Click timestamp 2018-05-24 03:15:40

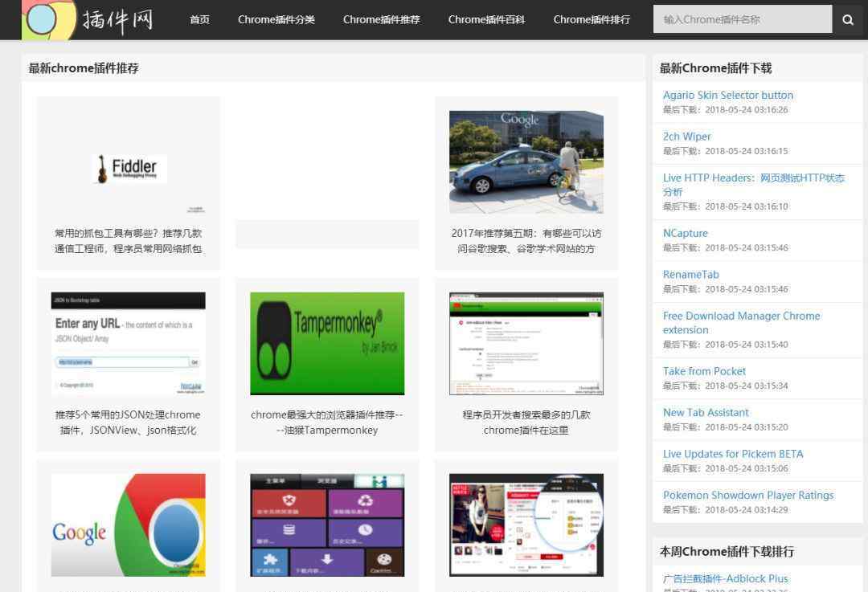tap(746, 345)
